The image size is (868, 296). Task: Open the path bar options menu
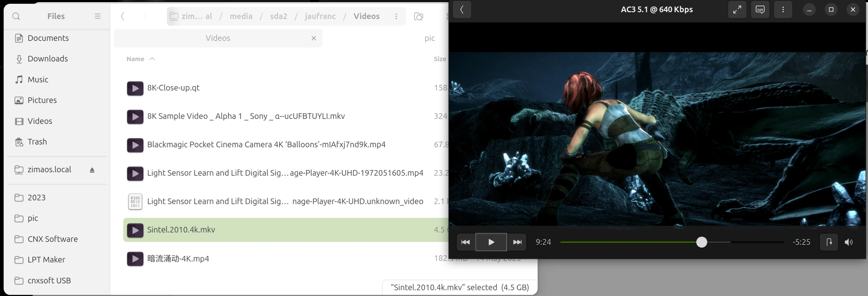click(x=396, y=16)
